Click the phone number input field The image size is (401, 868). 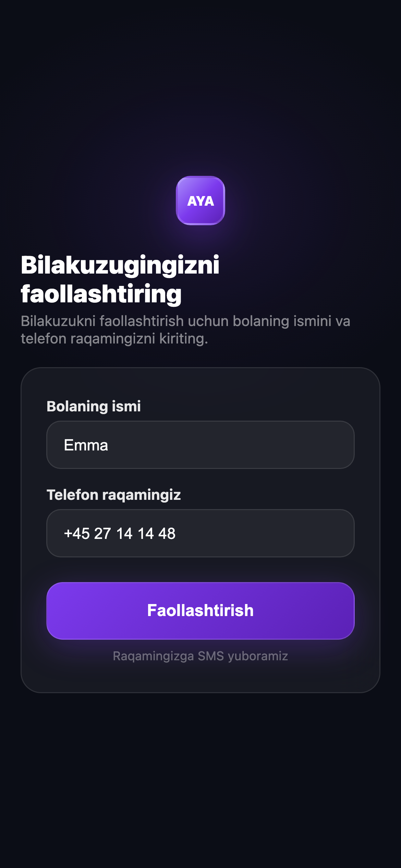[x=200, y=533]
